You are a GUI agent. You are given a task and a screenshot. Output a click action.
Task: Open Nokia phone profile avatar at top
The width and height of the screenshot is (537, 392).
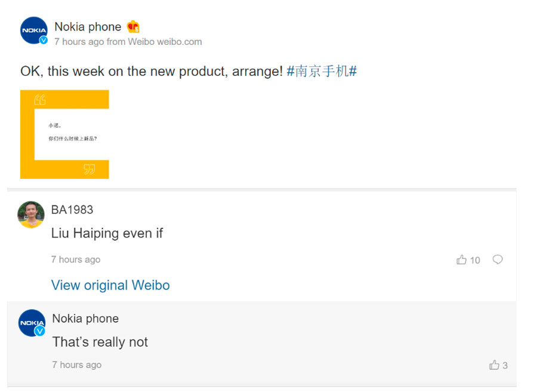(x=33, y=30)
